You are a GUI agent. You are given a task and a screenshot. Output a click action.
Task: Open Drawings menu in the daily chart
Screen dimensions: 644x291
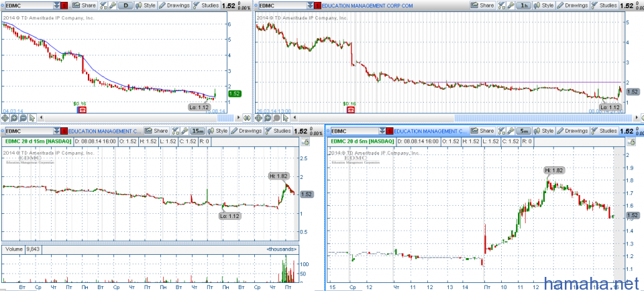click(174, 6)
